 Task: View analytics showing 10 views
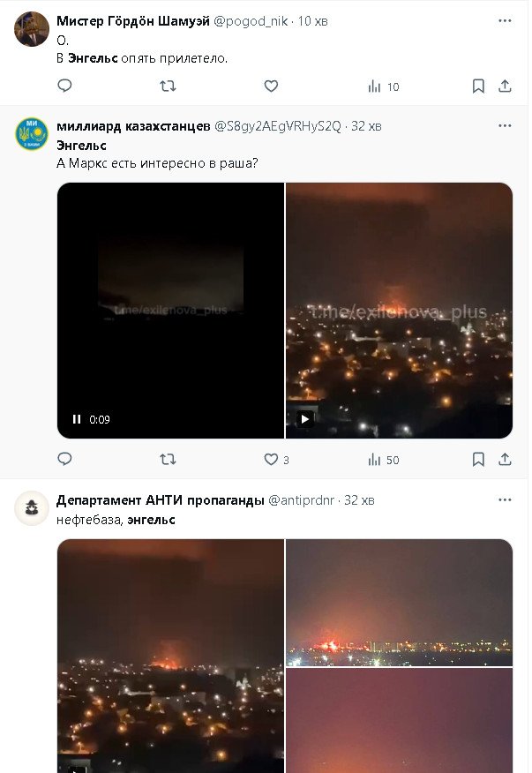click(384, 86)
